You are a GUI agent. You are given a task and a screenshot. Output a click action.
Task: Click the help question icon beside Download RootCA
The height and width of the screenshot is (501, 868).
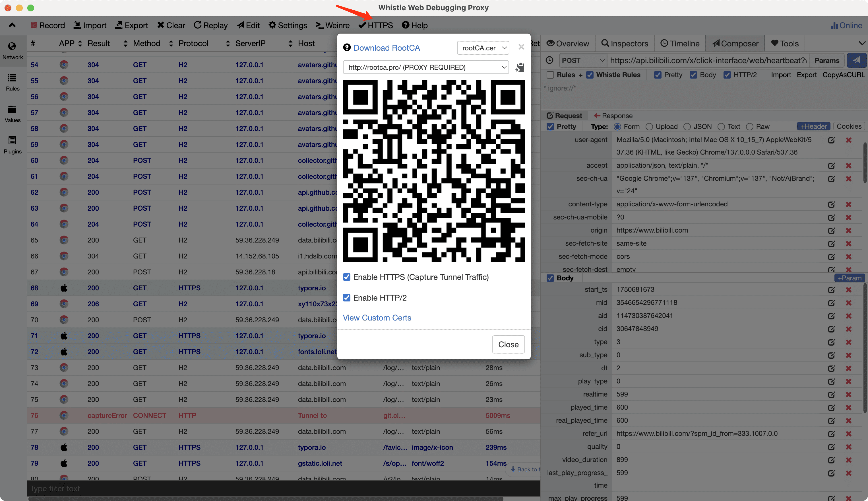[347, 48]
